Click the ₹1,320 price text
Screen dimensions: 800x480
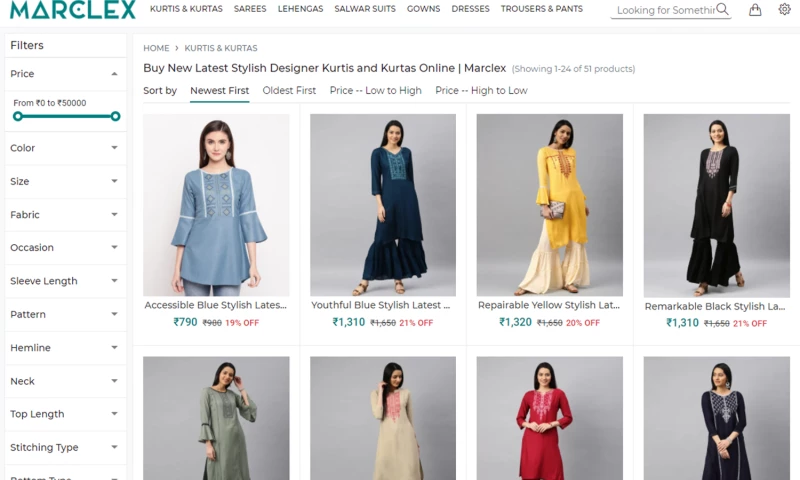pyautogui.click(x=515, y=322)
